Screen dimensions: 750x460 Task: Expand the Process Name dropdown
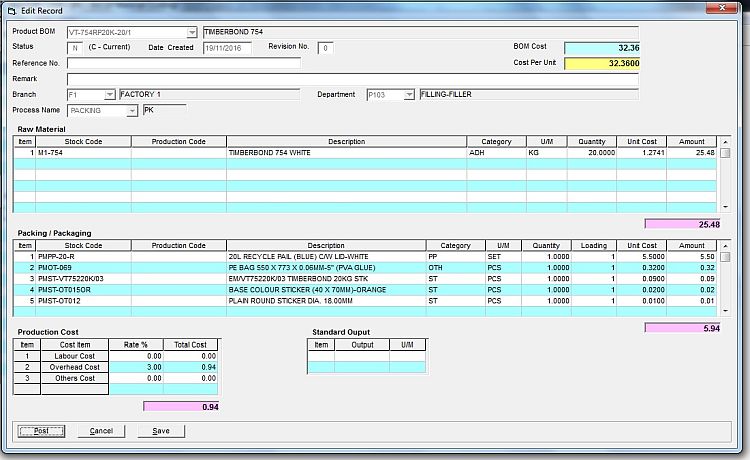(132, 111)
